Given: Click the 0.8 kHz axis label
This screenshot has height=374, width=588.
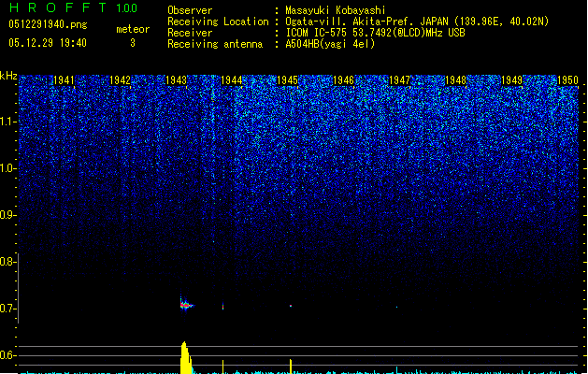Looking at the screenshot, I should coord(7,262).
